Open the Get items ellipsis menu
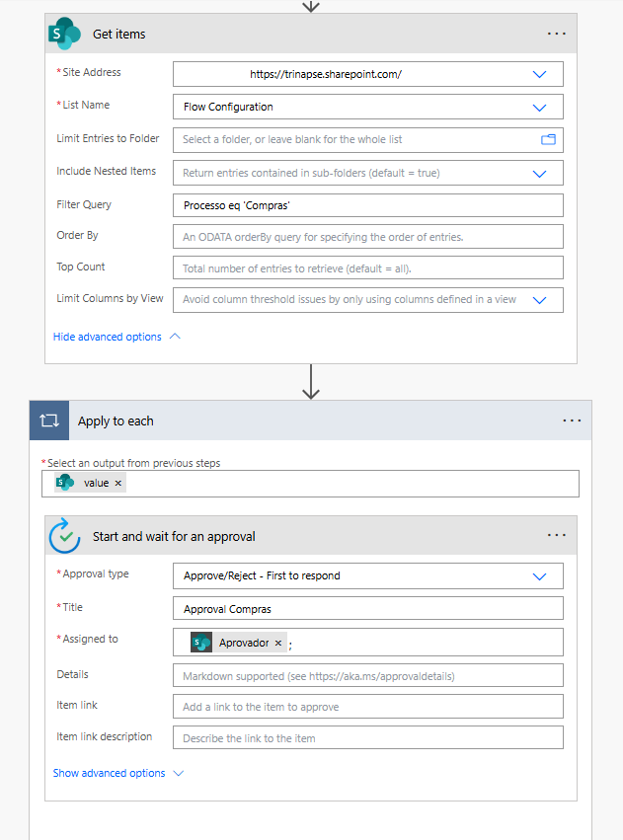 click(x=556, y=33)
